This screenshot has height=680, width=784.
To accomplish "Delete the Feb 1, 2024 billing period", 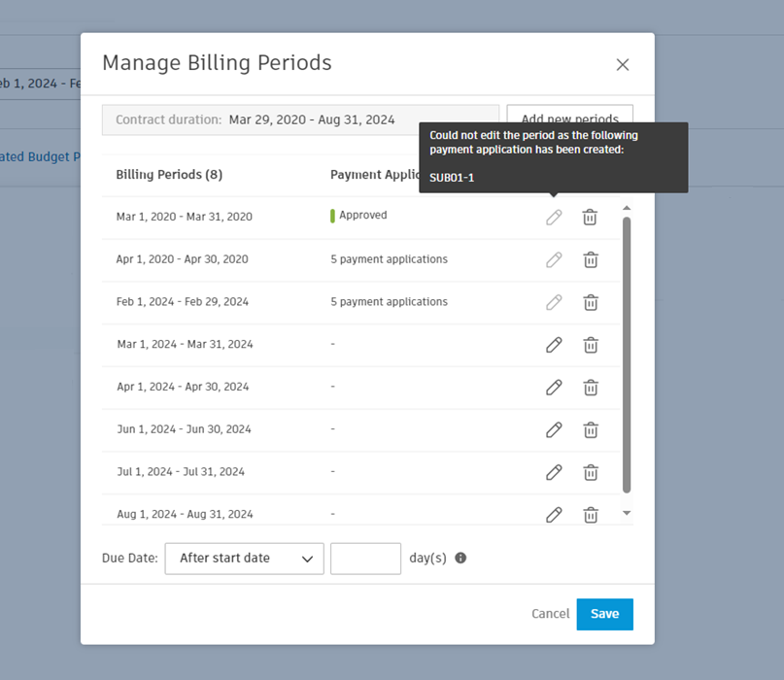I will click(590, 302).
